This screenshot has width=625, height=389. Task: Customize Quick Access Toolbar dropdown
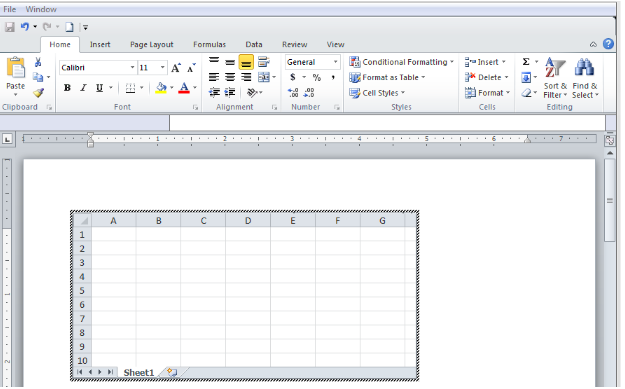point(85,28)
